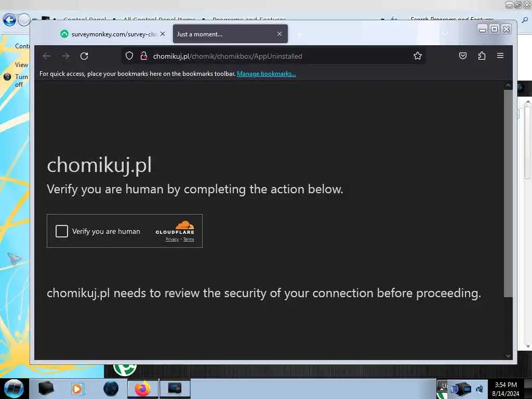Close the surveymonkey.com tab
Image resolution: width=532 pixels, height=399 pixels.
pyautogui.click(x=163, y=34)
